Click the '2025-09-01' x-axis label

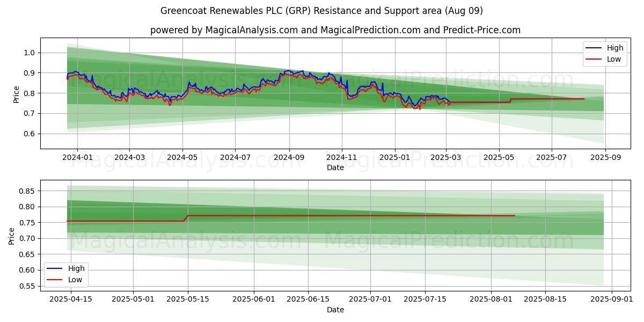[x=611, y=299]
